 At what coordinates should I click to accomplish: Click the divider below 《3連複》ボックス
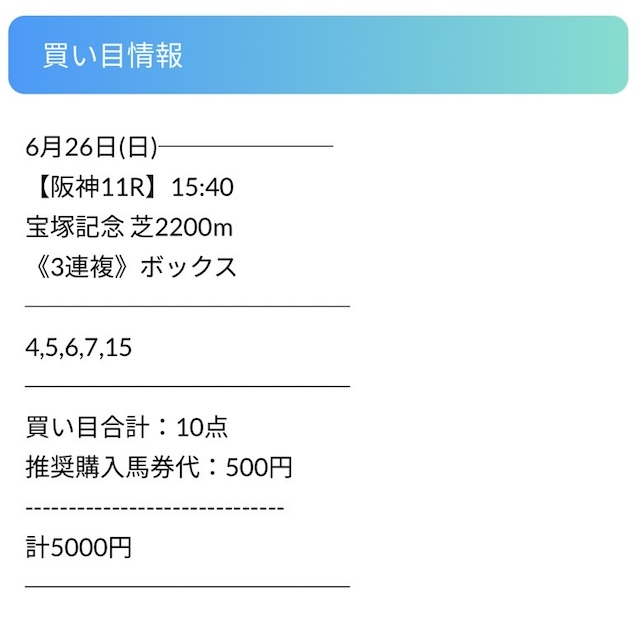(187, 305)
